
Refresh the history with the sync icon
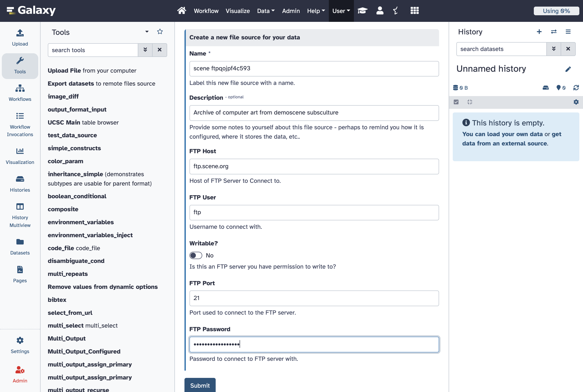(x=576, y=88)
